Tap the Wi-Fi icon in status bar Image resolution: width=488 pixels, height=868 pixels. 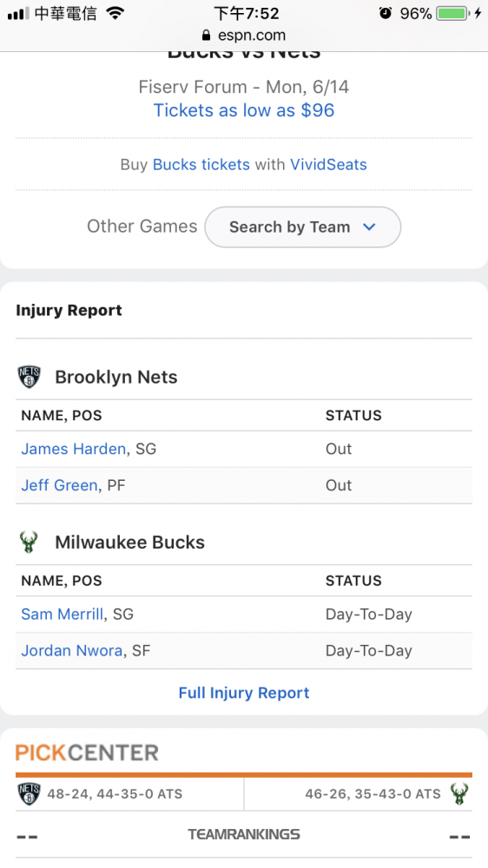point(115,13)
